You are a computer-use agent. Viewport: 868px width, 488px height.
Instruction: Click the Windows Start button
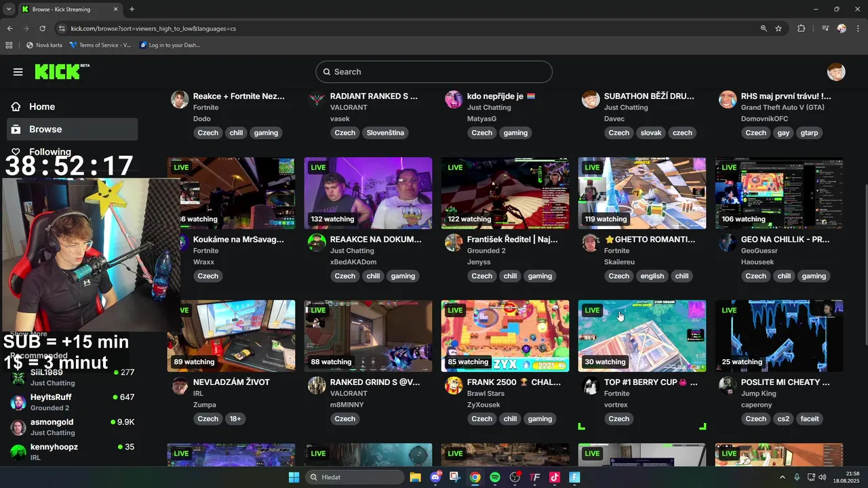point(294,477)
